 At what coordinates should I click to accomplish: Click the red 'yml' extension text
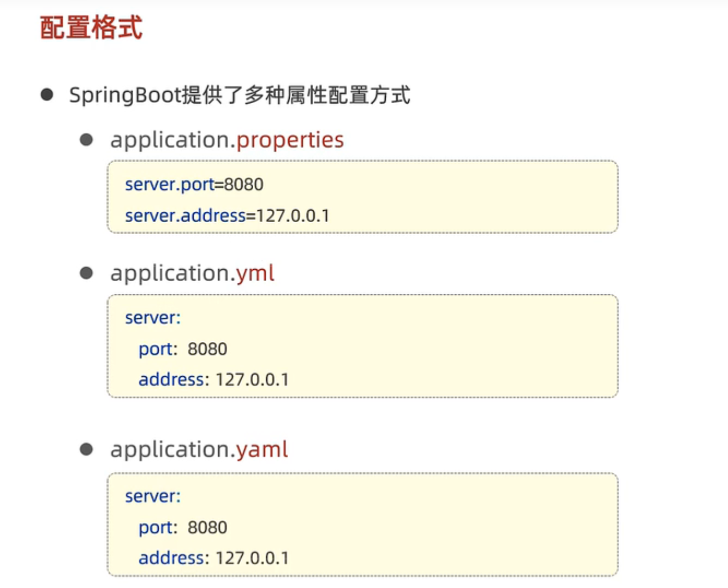coord(255,273)
